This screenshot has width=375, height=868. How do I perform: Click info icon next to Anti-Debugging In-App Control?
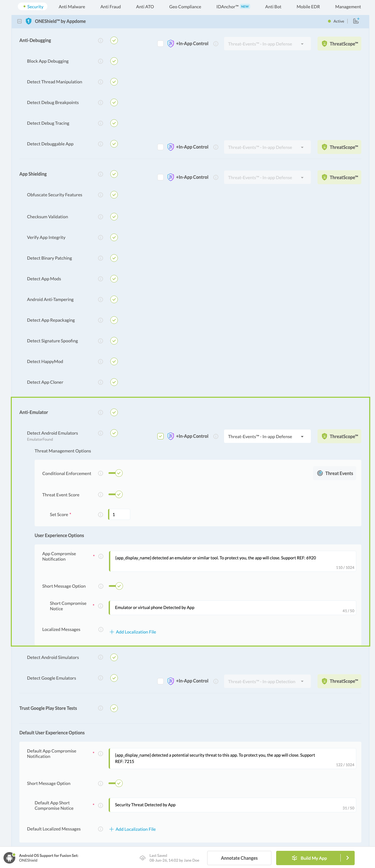[x=216, y=44]
